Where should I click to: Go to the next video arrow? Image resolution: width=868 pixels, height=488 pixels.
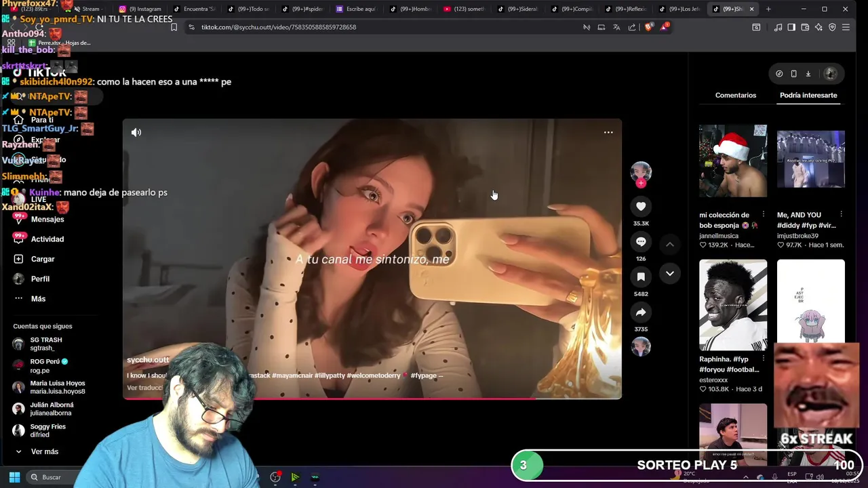(669, 273)
